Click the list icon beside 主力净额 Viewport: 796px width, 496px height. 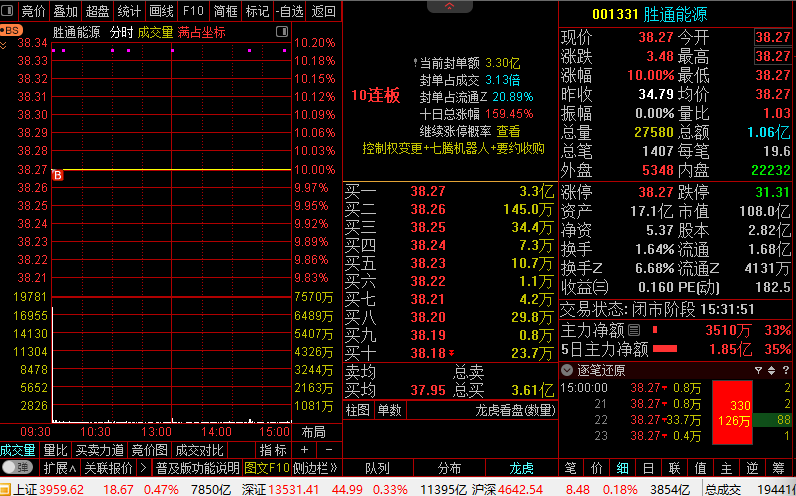(634, 330)
